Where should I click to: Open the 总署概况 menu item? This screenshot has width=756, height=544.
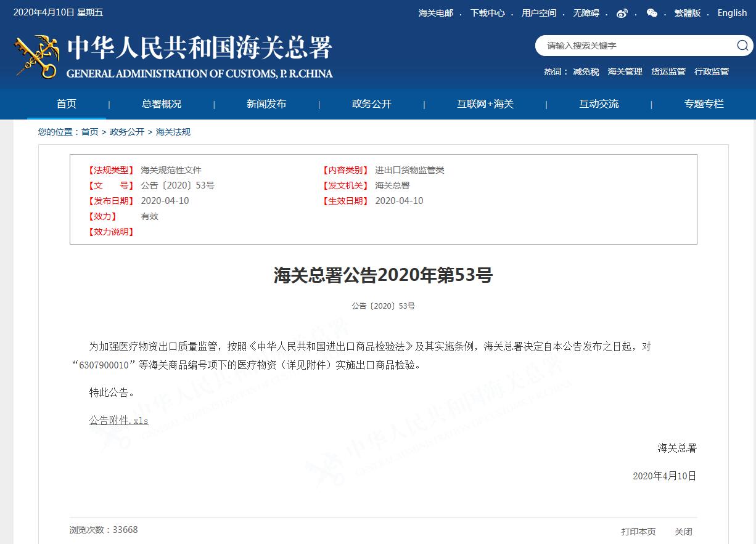click(x=162, y=104)
